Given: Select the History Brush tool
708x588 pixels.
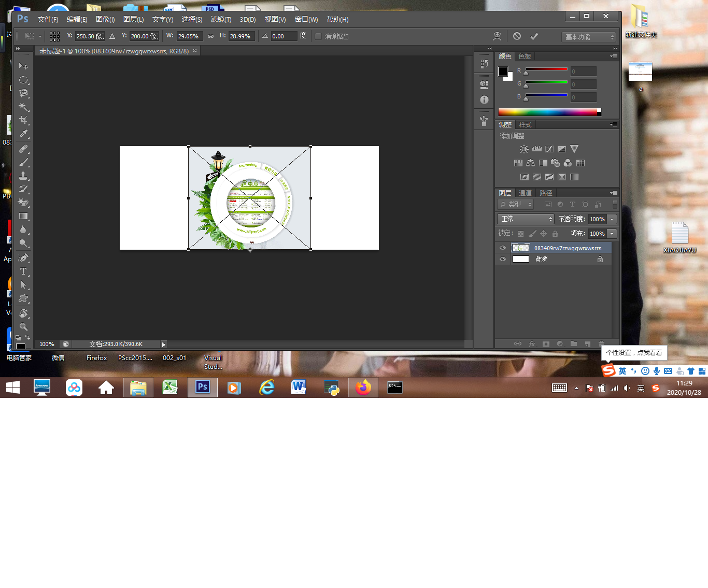Looking at the screenshot, I should 23,190.
